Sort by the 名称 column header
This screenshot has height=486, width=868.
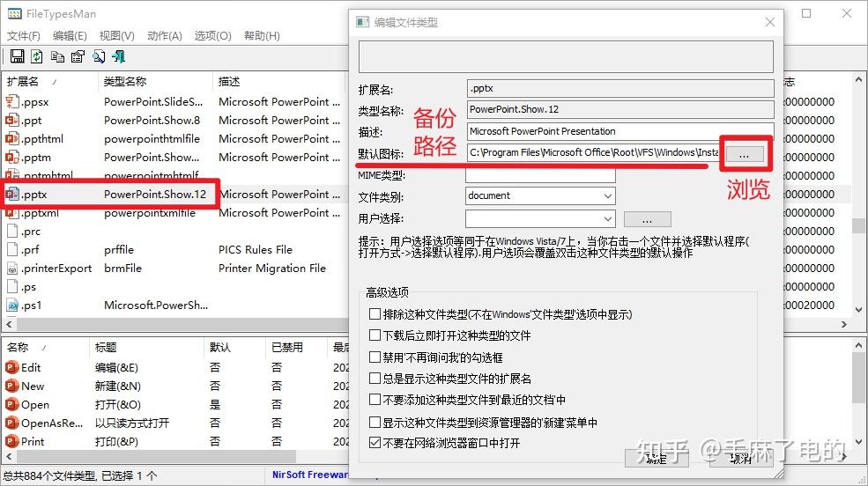pyautogui.click(x=45, y=347)
